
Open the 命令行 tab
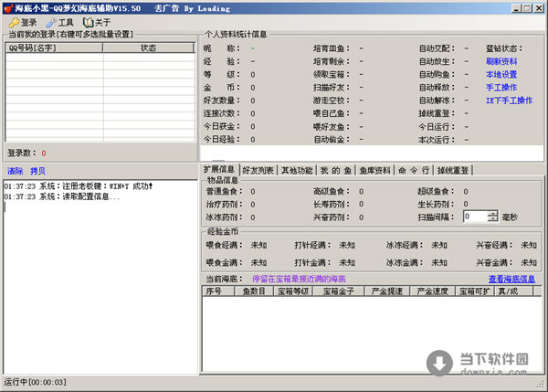click(414, 170)
